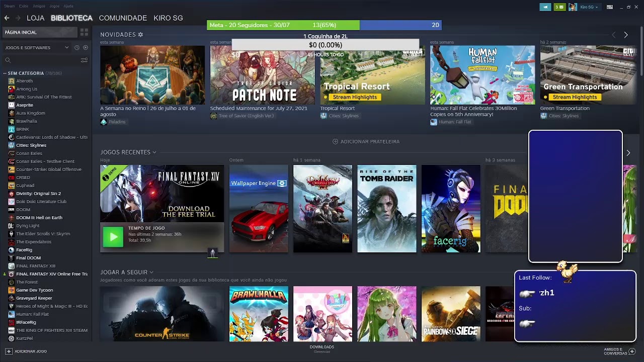Open the Jogos Recentes shelf dropdown
The image size is (644, 362).
pos(154,152)
